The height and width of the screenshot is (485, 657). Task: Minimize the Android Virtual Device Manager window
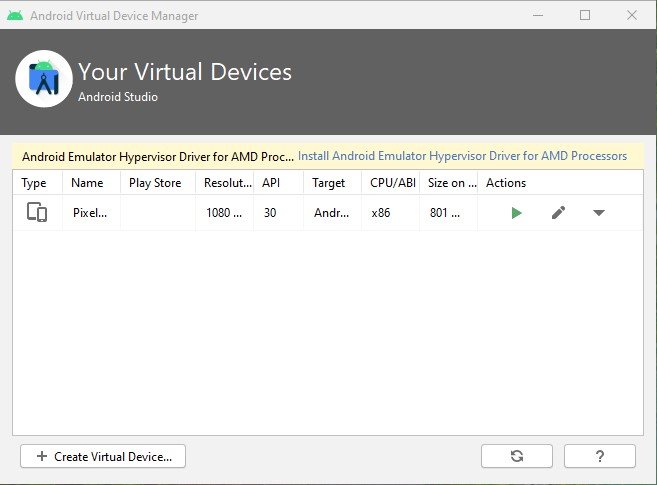(x=538, y=15)
